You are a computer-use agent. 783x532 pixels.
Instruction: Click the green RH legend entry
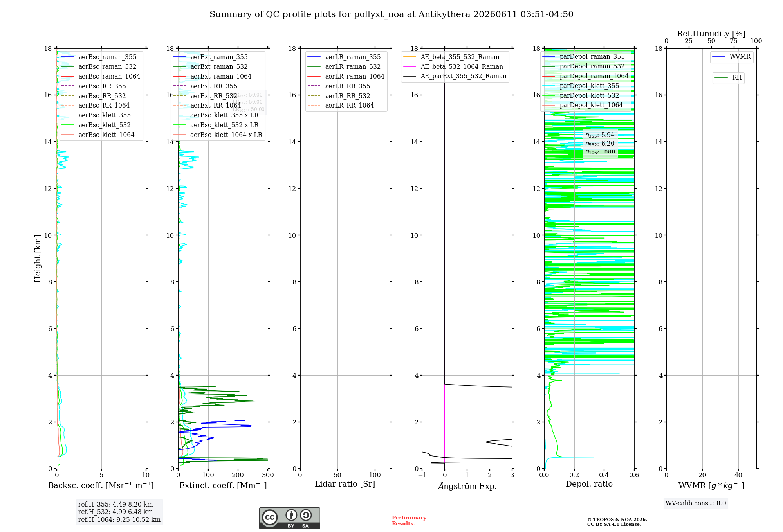(x=728, y=78)
